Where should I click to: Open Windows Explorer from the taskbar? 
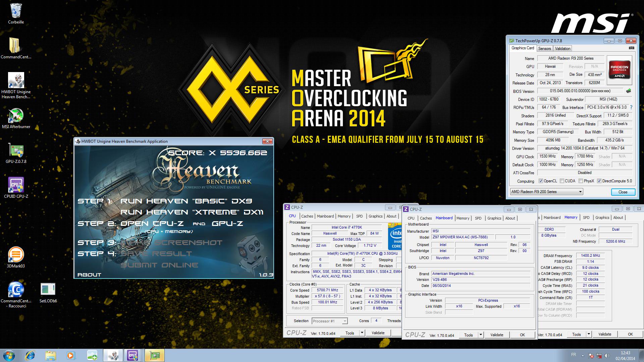pyautogui.click(x=50, y=355)
